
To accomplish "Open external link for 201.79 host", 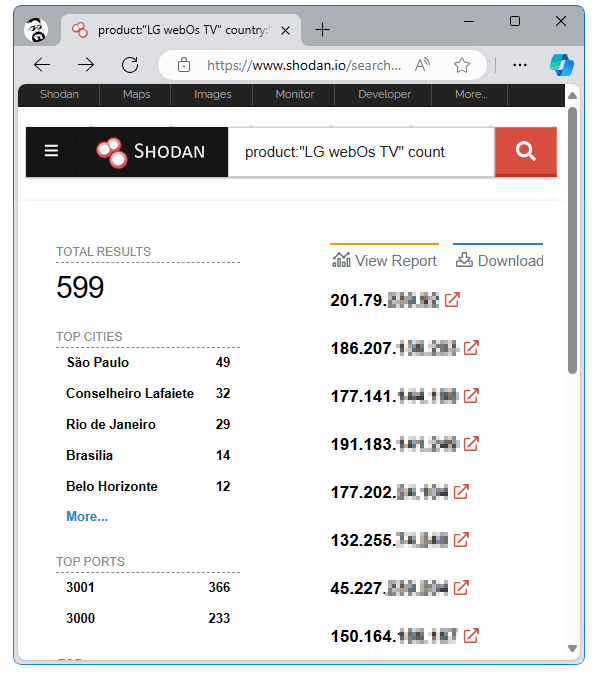I will click(x=452, y=300).
